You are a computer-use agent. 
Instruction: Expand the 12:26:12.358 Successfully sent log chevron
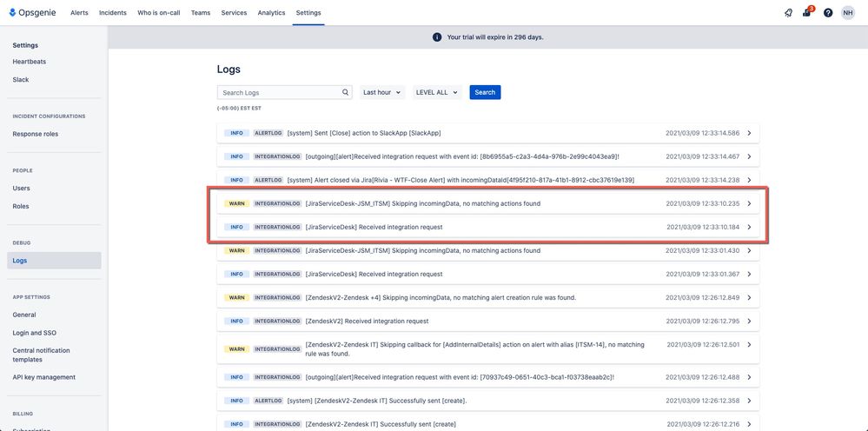tap(749, 401)
